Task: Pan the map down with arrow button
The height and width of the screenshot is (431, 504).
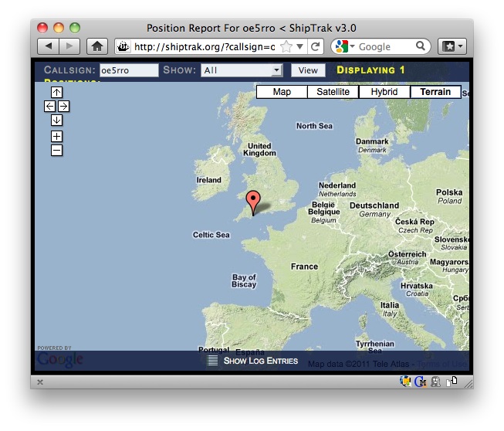Action: [x=56, y=120]
